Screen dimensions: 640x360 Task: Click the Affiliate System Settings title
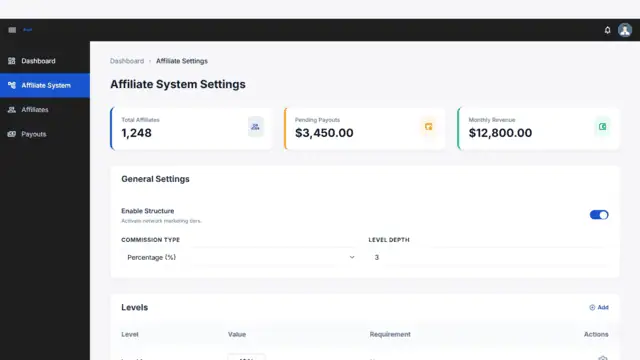[x=178, y=84]
